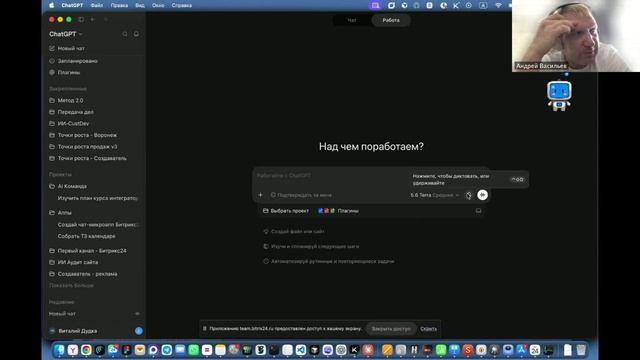Open pinned project ИИ-CustDev
This screenshot has height=360, width=640.
click(69, 123)
